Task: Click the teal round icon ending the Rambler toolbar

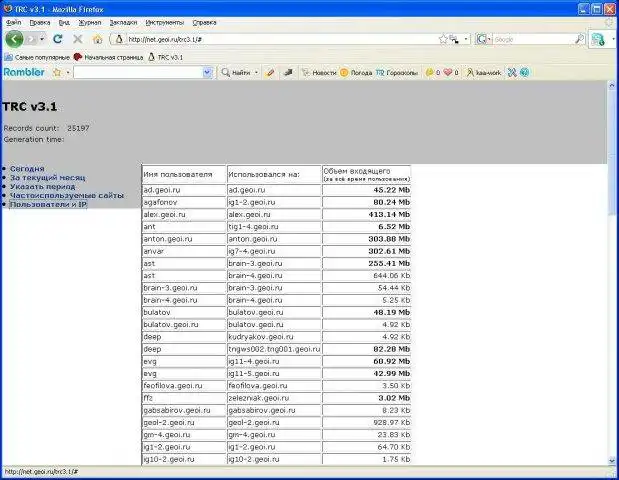Action: tap(524, 72)
